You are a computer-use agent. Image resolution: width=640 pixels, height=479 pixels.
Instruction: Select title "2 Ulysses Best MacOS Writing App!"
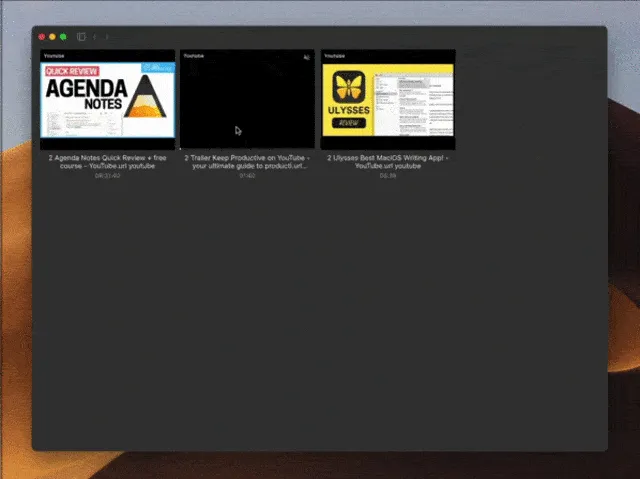pyautogui.click(x=388, y=162)
